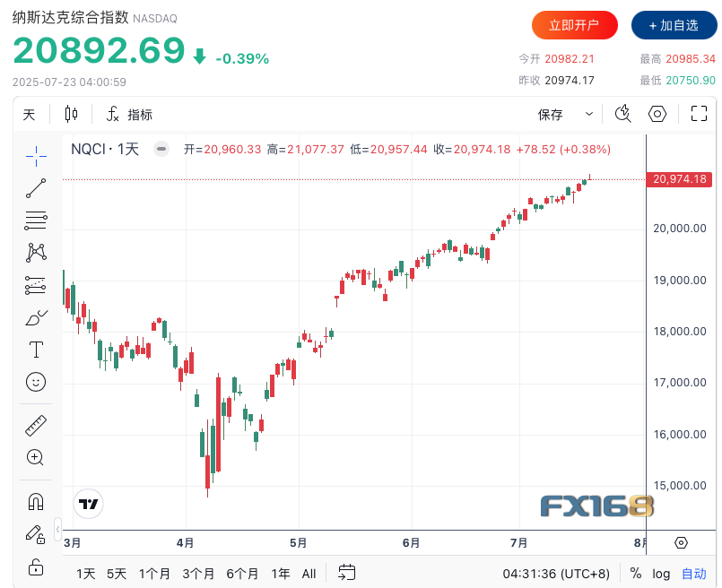Select the trend line drawing tool
722x588 pixels.
(36, 187)
